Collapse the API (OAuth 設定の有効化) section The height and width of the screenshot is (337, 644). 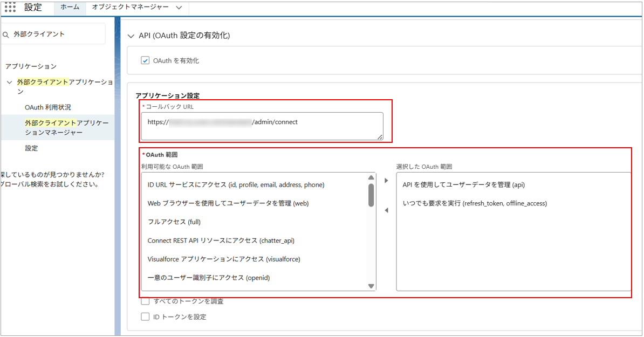130,36
